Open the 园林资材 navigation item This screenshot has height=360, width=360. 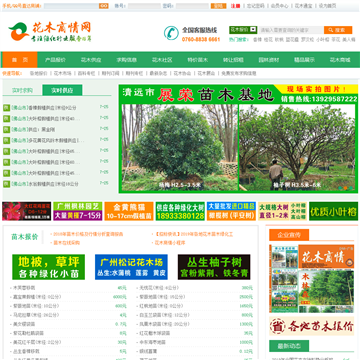[x=269, y=60]
